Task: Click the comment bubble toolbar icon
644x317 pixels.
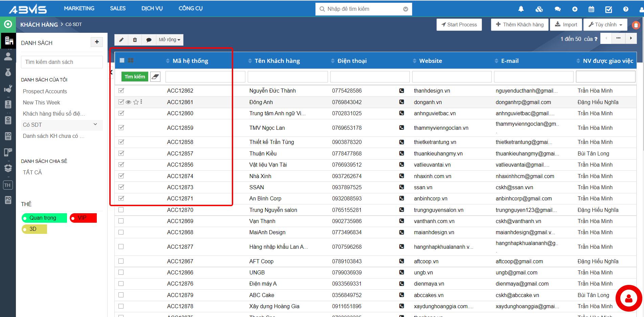Action: tap(149, 40)
